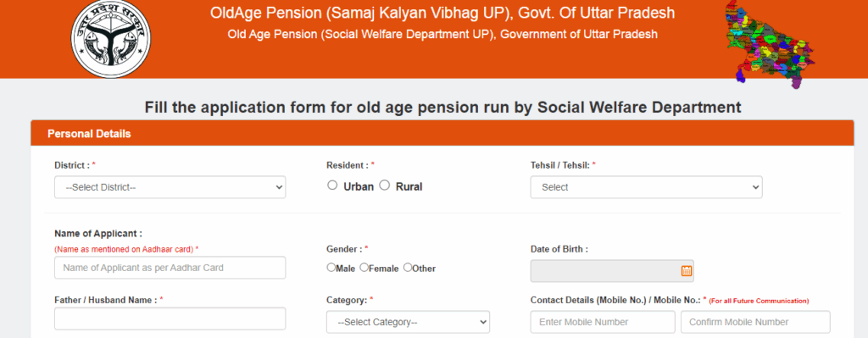Click the Uttar Pradesh government emblem logo
This screenshot has width=868, height=338.
tap(111, 38)
